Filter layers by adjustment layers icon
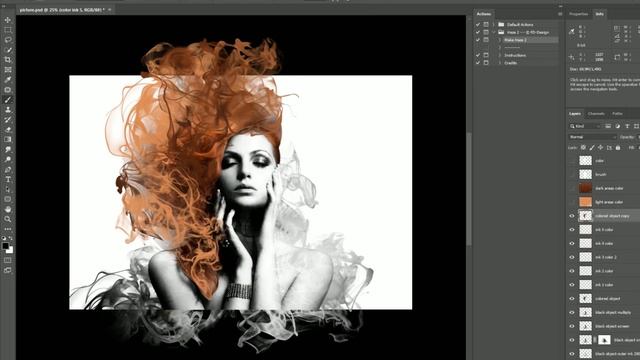This screenshot has height=360, width=640. pos(618,126)
